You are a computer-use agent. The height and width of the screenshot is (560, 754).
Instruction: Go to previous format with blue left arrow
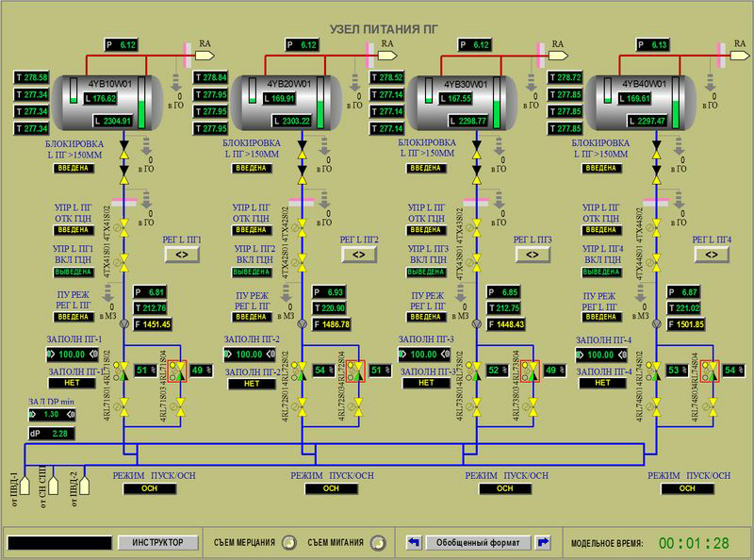click(x=414, y=542)
